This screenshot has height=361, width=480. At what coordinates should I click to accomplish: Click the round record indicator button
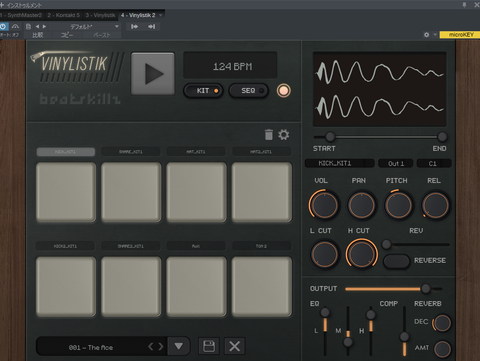284,91
